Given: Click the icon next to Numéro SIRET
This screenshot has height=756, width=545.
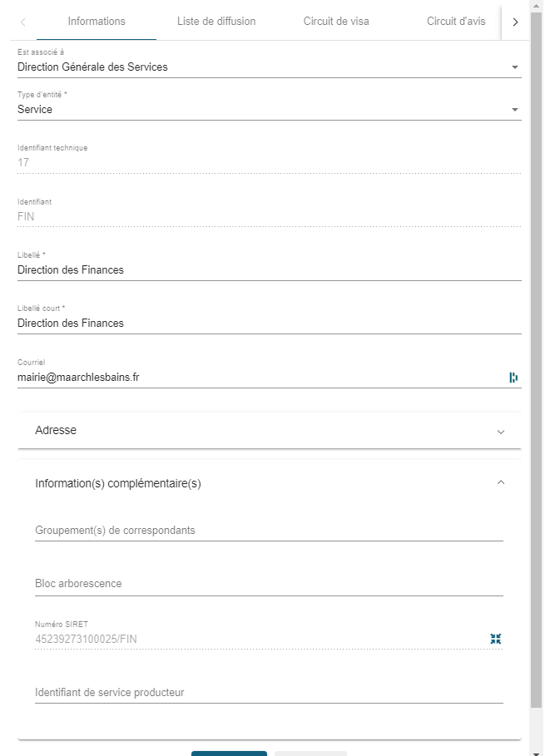Looking at the screenshot, I should (x=496, y=639).
